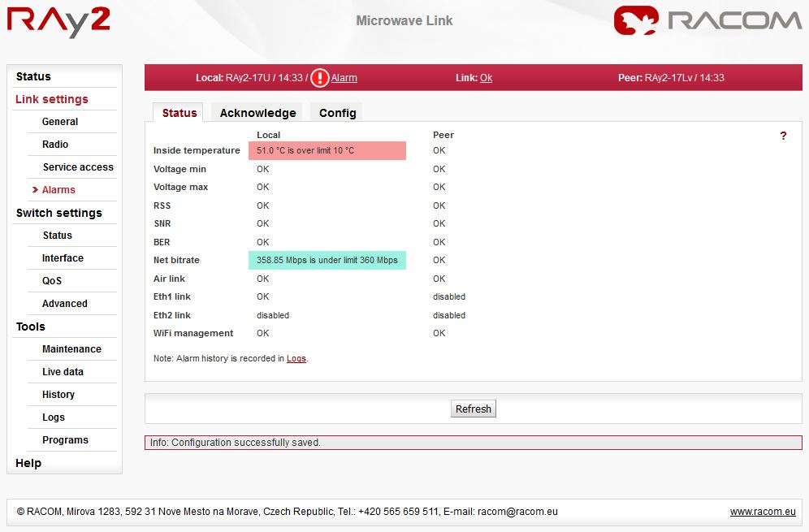Open Interface switch settings
809x532 pixels.
tap(63, 258)
